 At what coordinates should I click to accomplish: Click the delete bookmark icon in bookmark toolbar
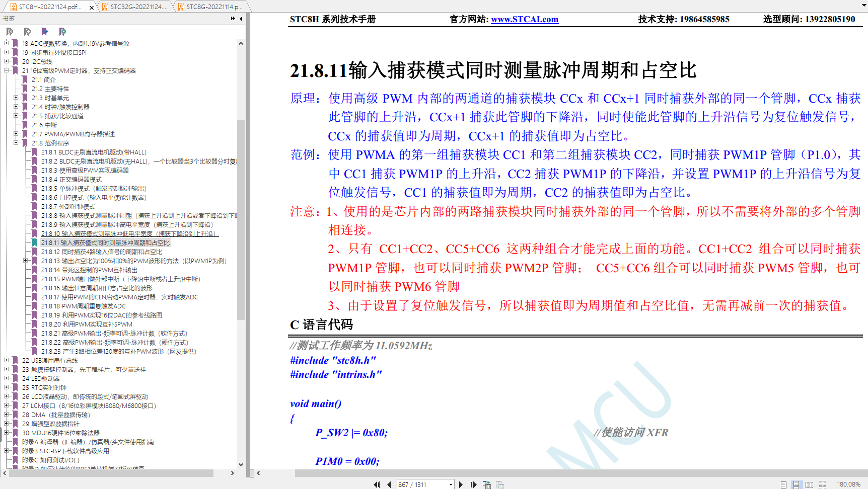click(10, 32)
